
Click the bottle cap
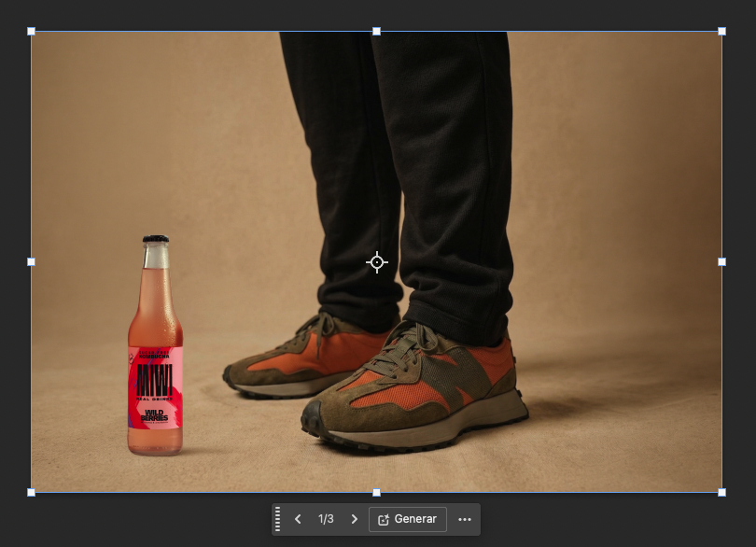(155, 240)
